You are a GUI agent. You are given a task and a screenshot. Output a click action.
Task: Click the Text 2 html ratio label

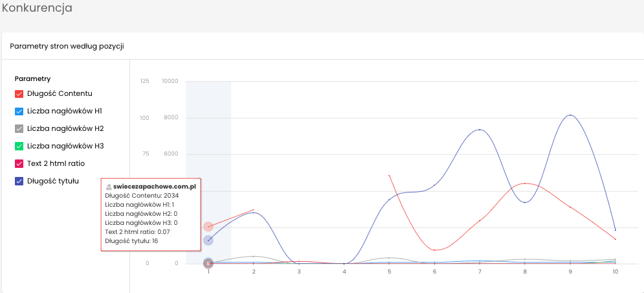56,164
